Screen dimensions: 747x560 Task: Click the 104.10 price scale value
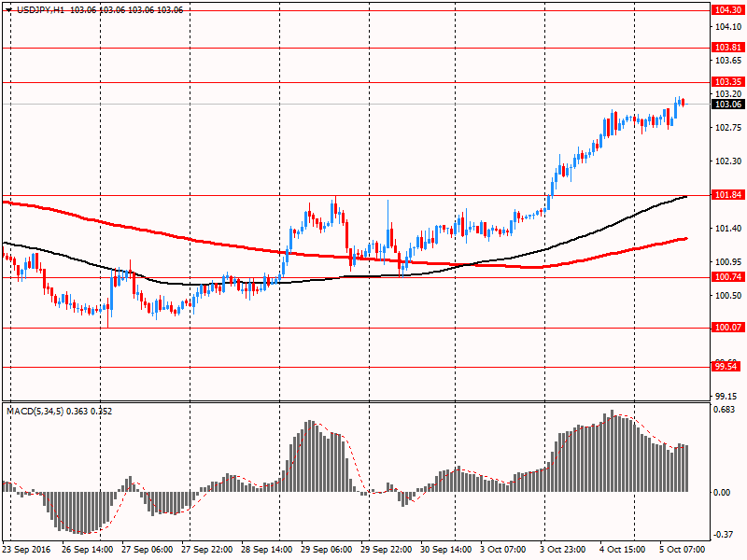(728, 27)
